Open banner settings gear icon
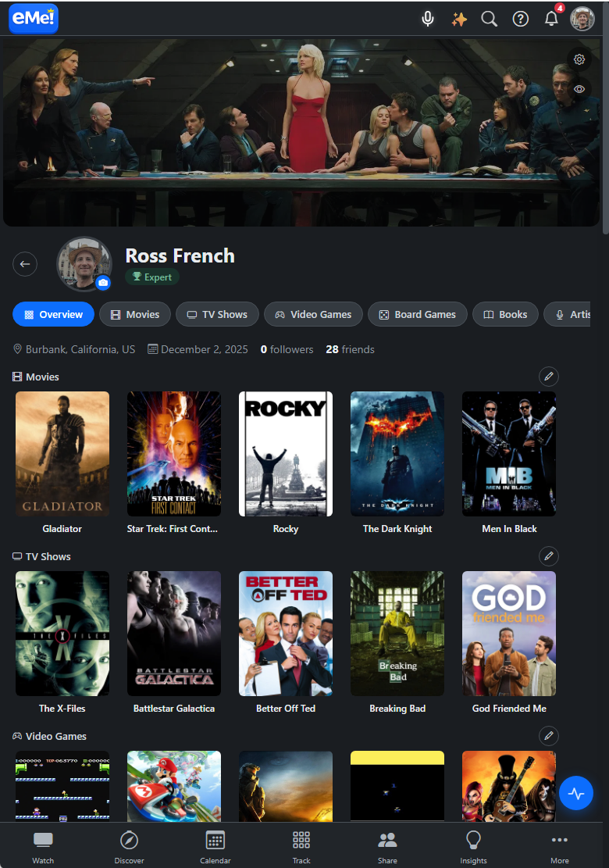The width and height of the screenshot is (609, 868). [x=579, y=59]
